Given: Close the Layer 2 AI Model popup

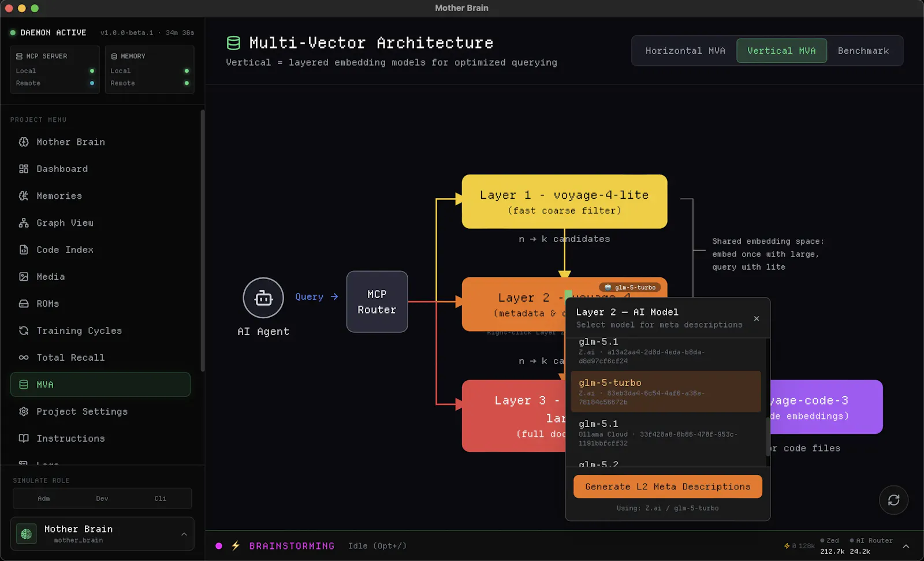Looking at the screenshot, I should click(757, 319).
